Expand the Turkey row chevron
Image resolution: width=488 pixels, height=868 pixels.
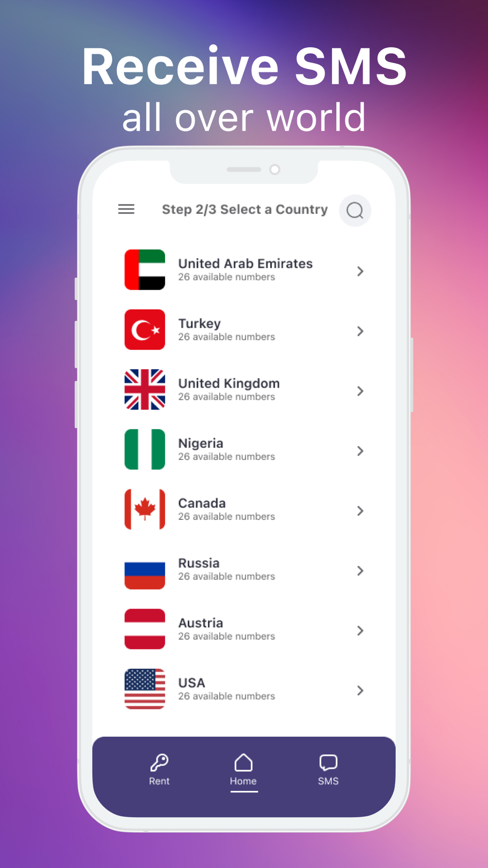(360, 331)
